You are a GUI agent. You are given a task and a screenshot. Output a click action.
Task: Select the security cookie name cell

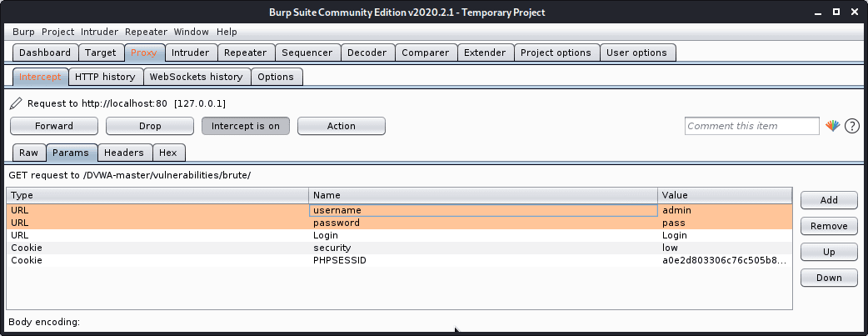(x=483, y=248)
